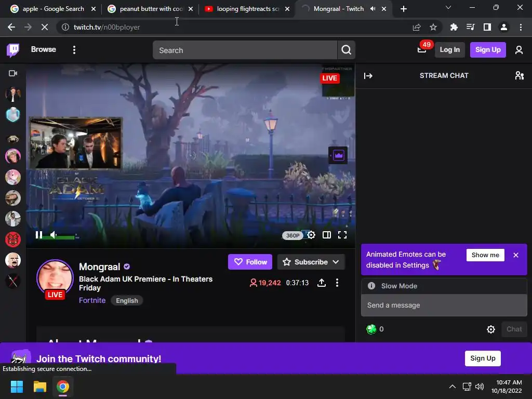Show hidden system tray icons
Screen dimensions: 532x399
pyautogui.click(x=453, y=387)
